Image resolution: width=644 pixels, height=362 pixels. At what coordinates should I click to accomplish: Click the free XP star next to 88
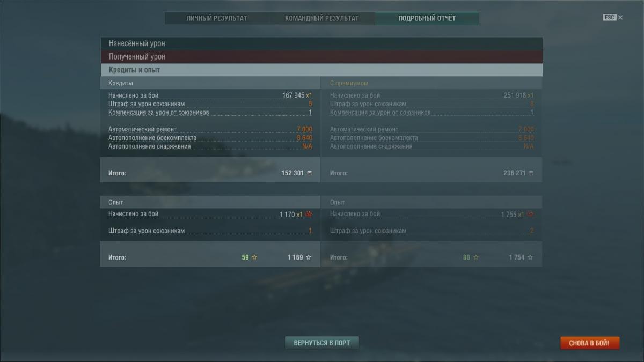coord(476,257)
